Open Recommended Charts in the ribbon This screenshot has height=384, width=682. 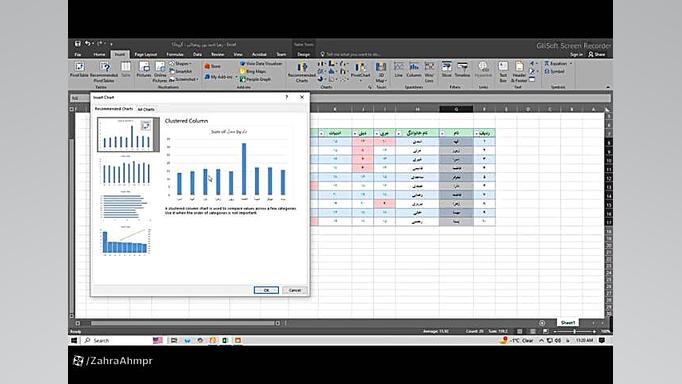coord(301,72)
